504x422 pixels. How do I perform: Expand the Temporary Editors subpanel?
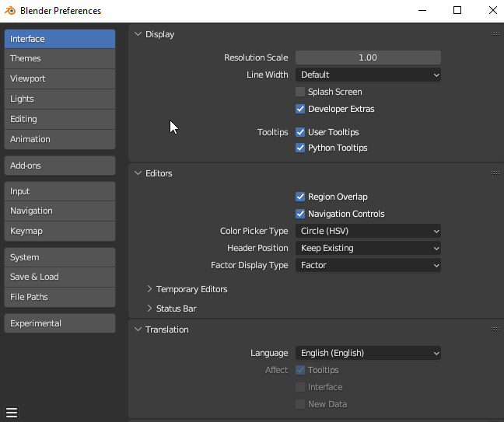point(149,289)
